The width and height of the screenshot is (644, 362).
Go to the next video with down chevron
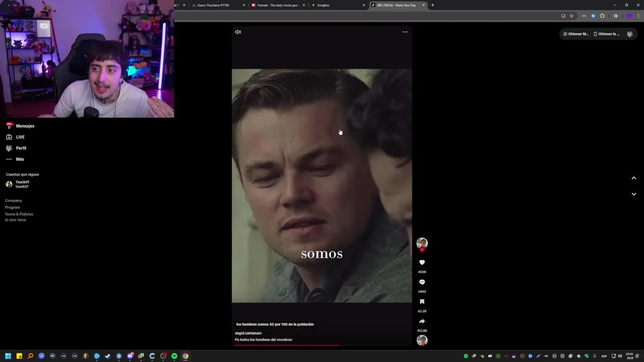[634, 194]
